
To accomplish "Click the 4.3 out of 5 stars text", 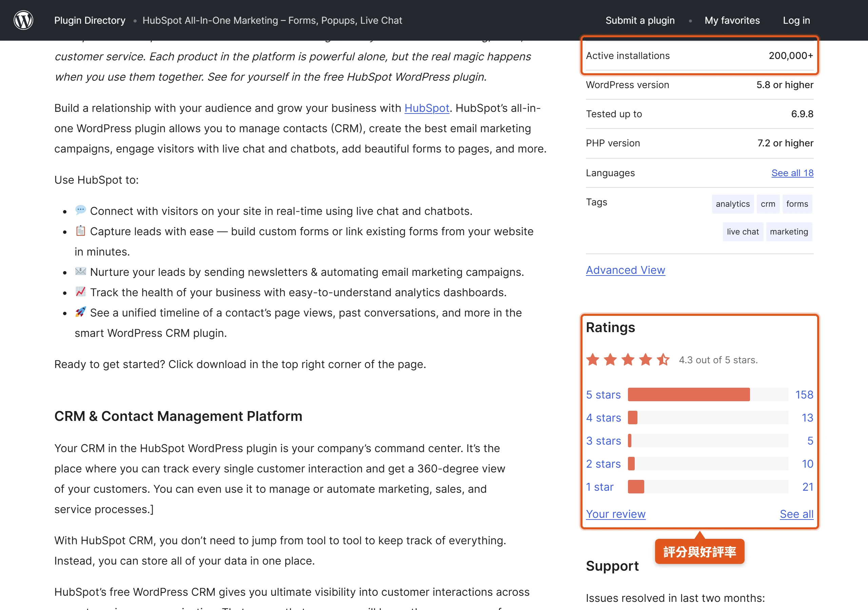I will pos(718,360).
